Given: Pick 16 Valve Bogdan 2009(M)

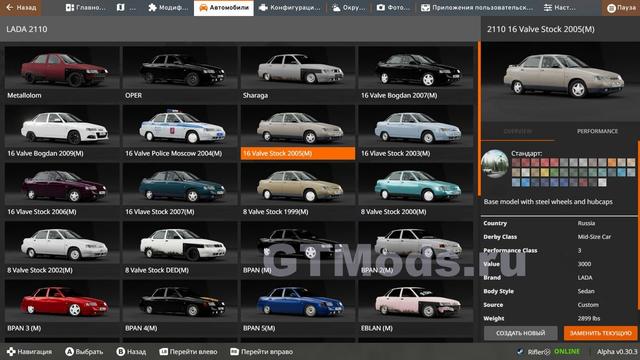Looking at the screenshot, I should pyautogui.click(x=62, y=132).
